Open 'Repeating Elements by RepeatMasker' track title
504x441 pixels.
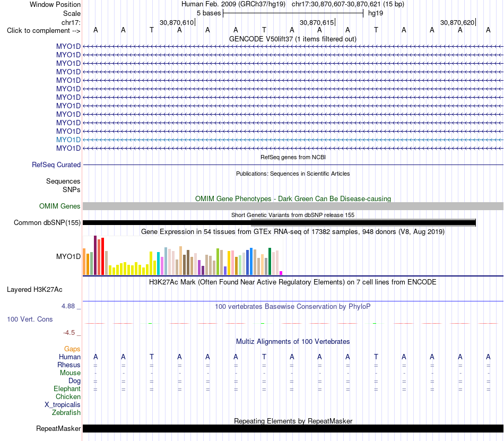(293, 421)
